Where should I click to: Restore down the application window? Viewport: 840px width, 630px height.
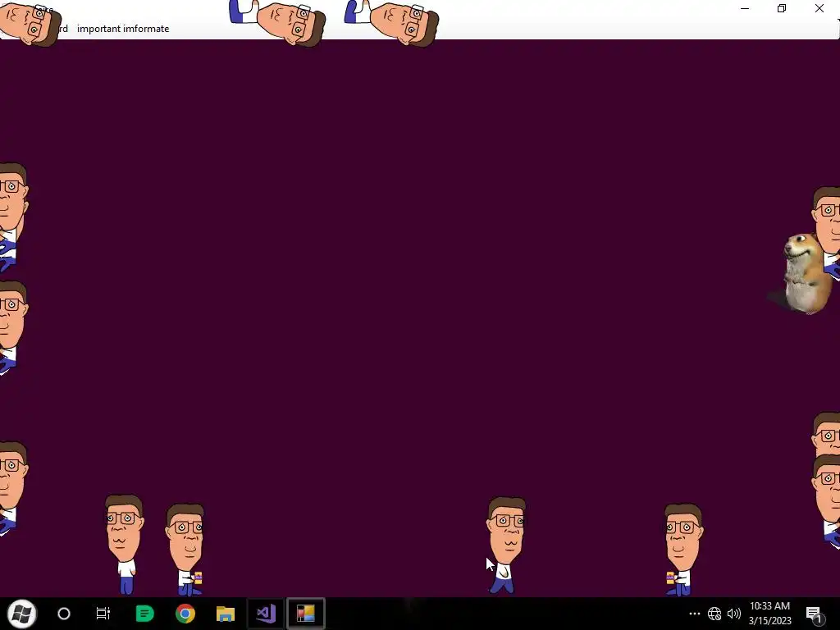tap(782, 8)
